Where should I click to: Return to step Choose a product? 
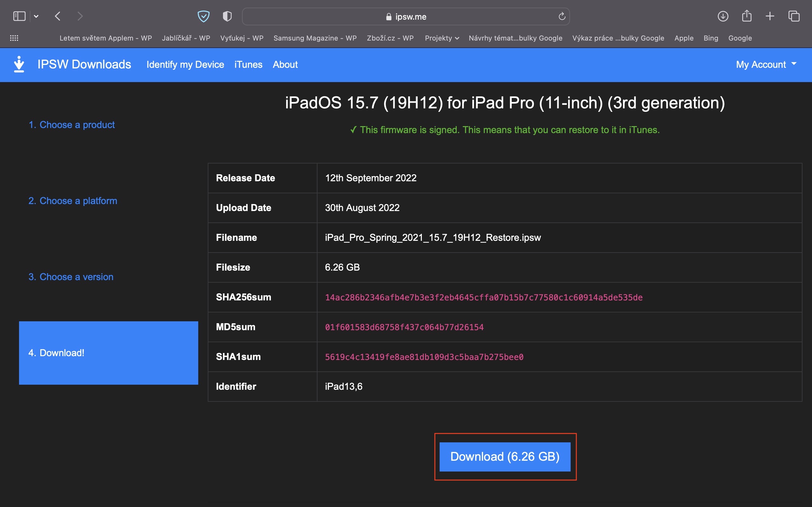click(x=72, y=125)
